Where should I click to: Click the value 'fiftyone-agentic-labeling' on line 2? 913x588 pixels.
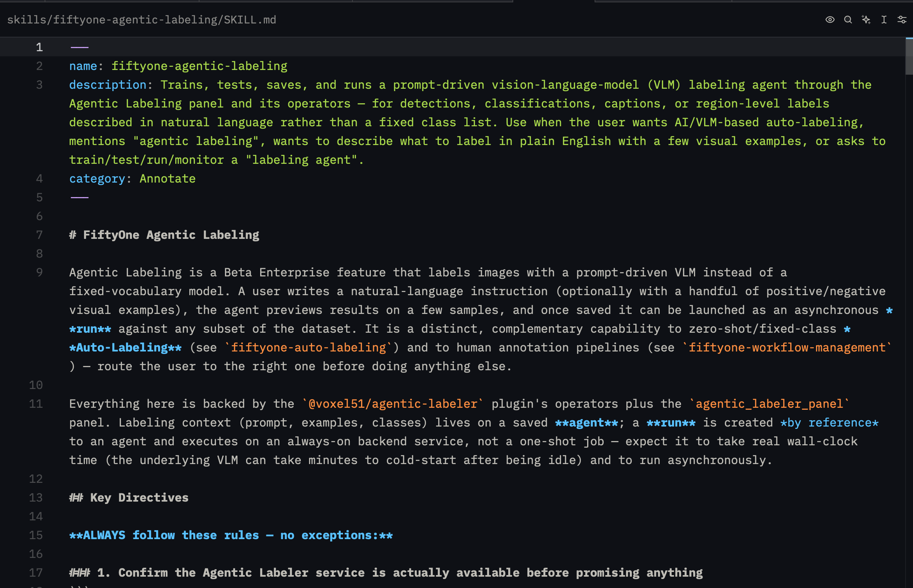tap(199, 66)
